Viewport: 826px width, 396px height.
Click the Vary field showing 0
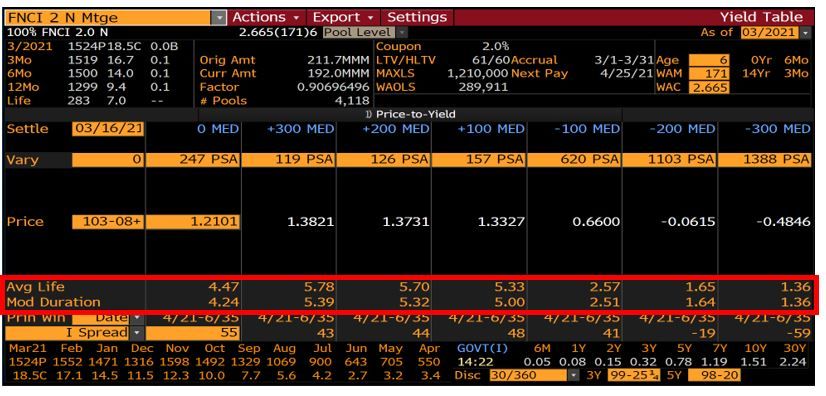point(108,160)
